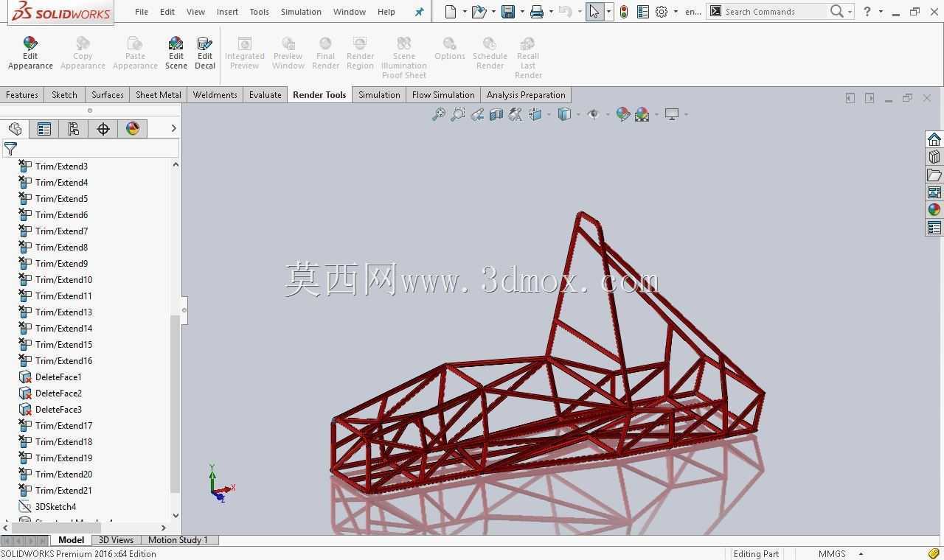Open FeatureManager design tree tab
This screenshot has height=560, width=944.
(x=15, y=129)
